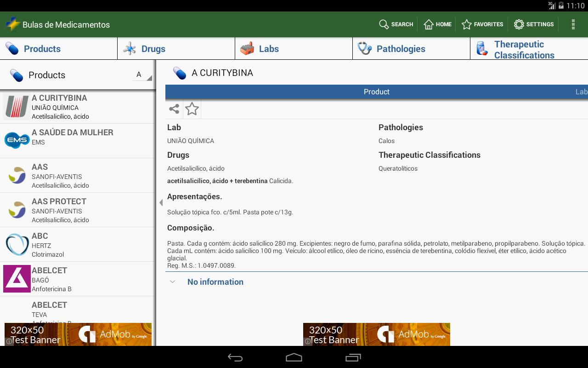Screen dimensions: 588x368
Task: Click the Apresentações heading
Action: tap(195, 196)
